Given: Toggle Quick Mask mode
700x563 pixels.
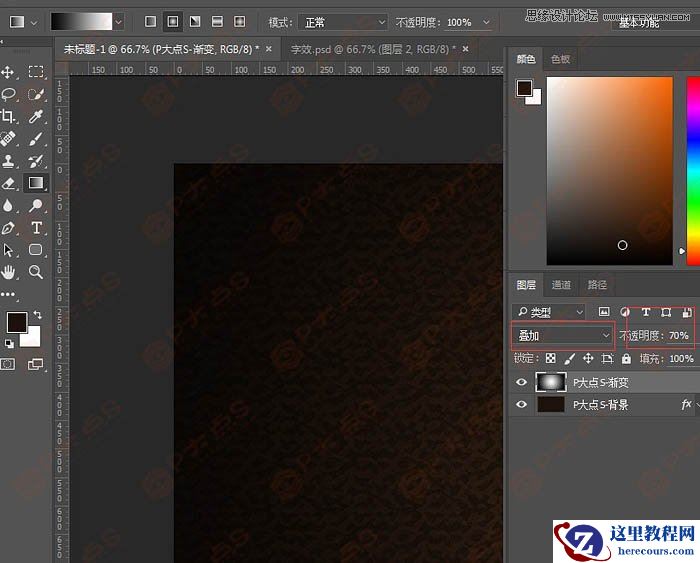Looking at the screenshot, I should pos(8,364).
